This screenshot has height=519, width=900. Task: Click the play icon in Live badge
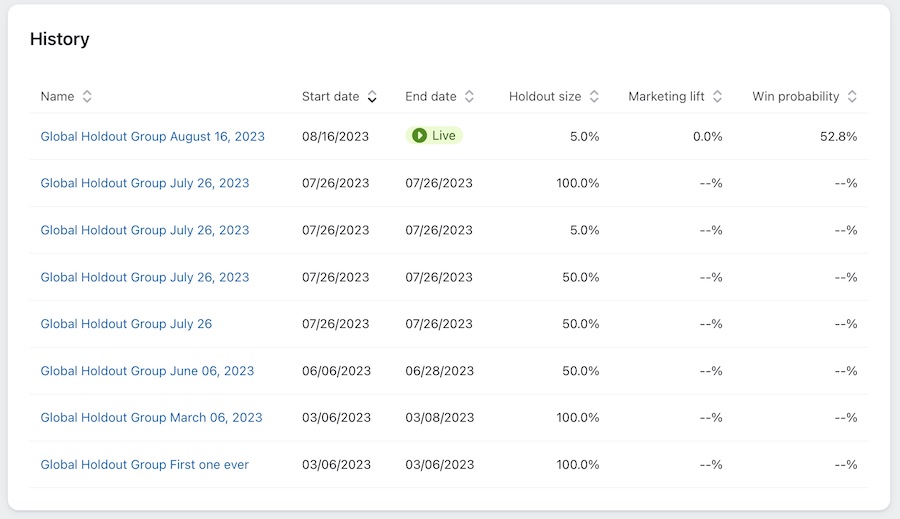click(x=420, y=136)
